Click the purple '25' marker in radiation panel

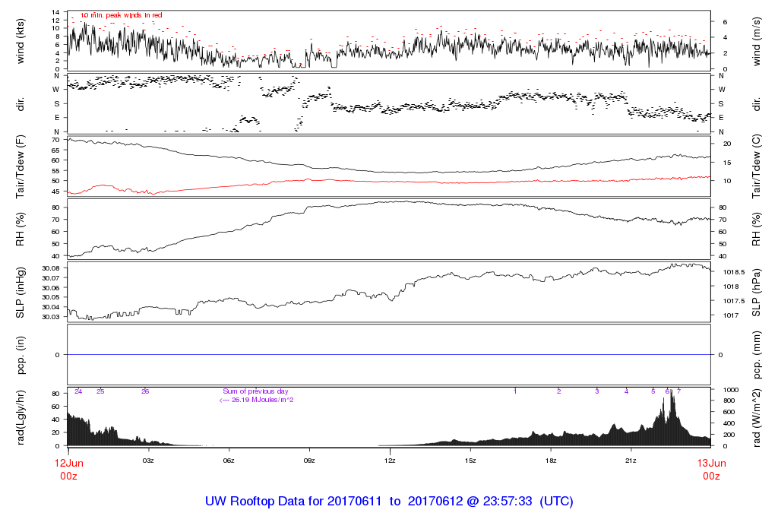(x=100, y=391)
